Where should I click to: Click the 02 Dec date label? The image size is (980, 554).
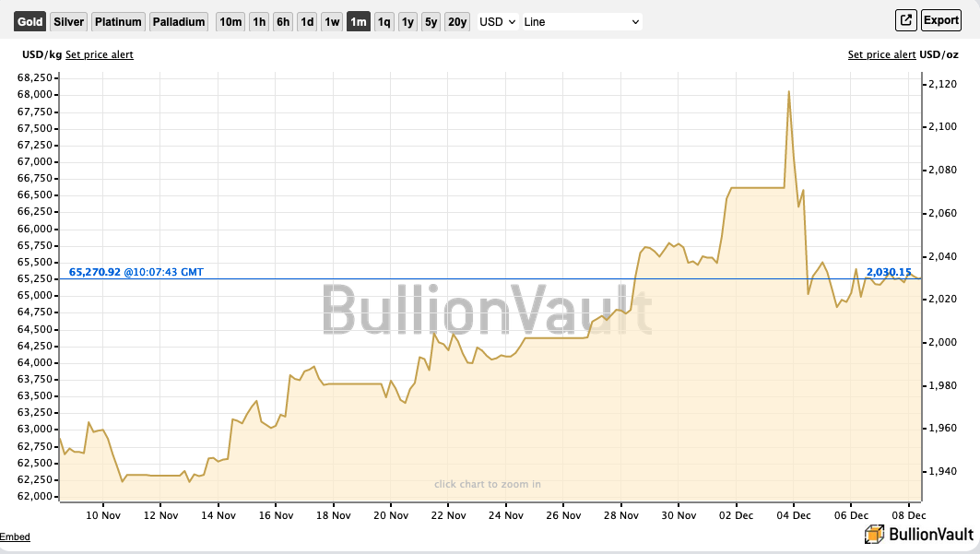pos(737,515)
